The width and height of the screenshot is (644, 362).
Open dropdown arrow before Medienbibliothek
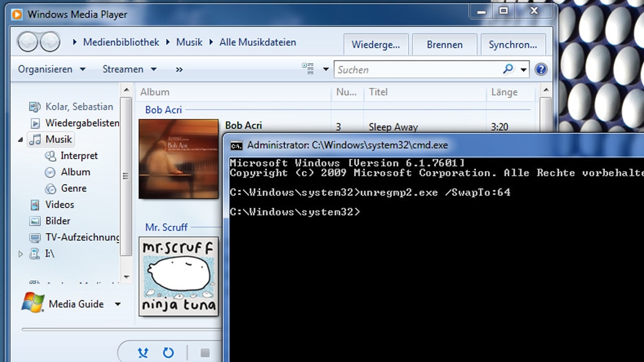(x=75, y=42)
